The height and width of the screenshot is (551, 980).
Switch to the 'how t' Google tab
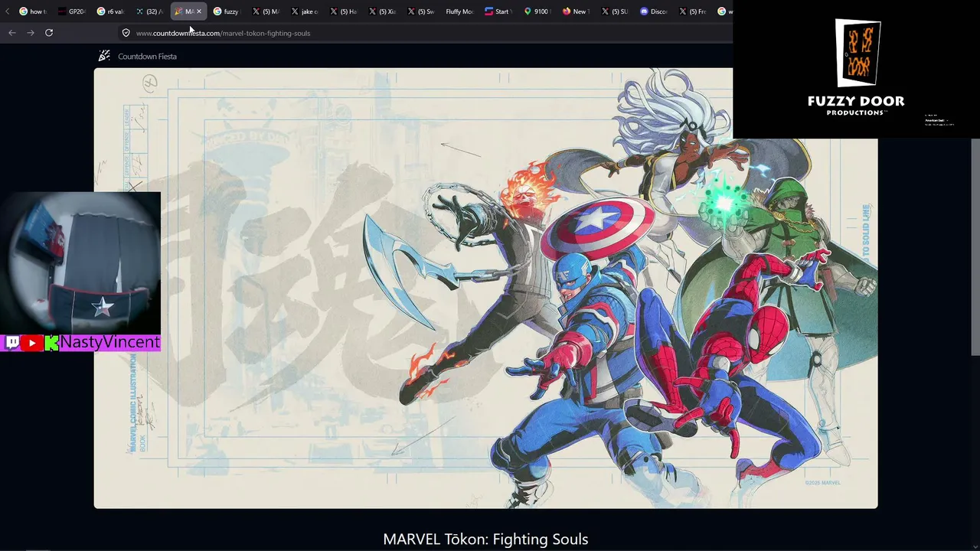point(33,11)
